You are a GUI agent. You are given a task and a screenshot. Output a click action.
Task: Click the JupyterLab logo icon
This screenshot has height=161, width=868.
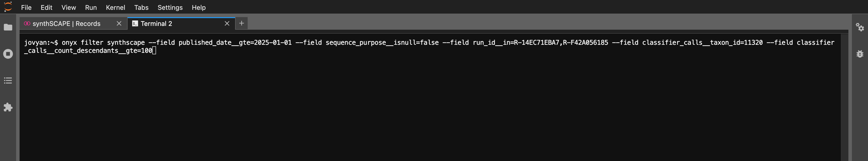click(x=8, y=7)
